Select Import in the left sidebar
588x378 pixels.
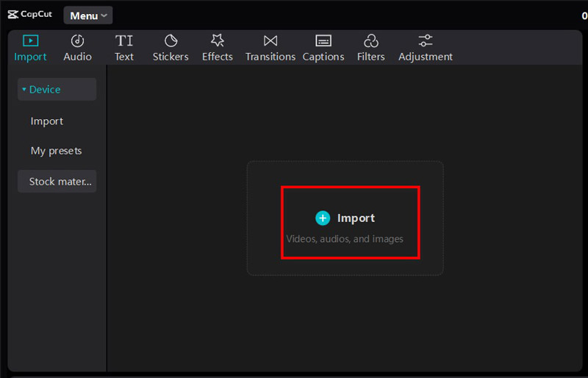click(47, 121)
